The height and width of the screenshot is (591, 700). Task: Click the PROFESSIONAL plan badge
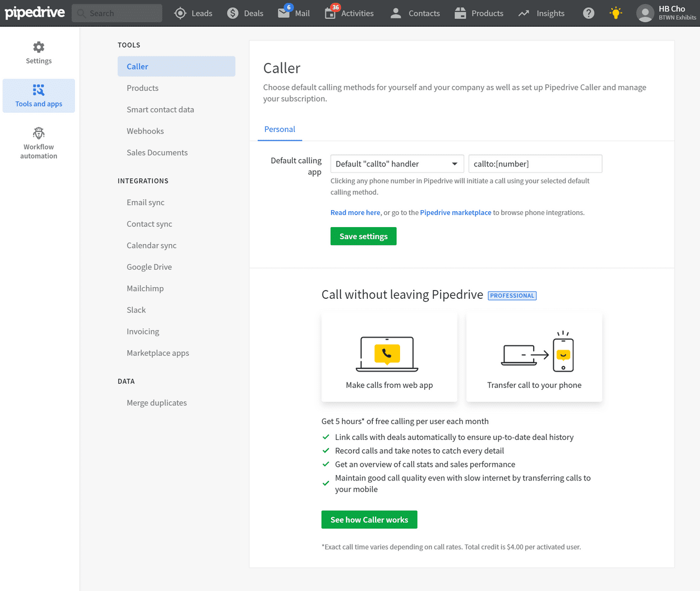(x=512, y=296)
